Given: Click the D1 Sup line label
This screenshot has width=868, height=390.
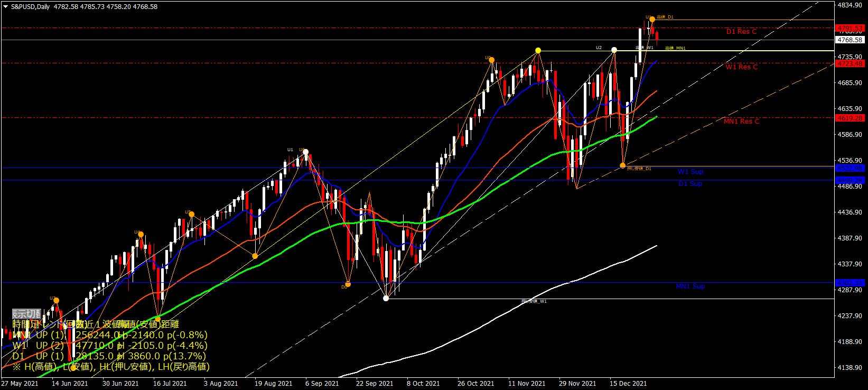Looking at the screenshot, I should pos(690,184).
